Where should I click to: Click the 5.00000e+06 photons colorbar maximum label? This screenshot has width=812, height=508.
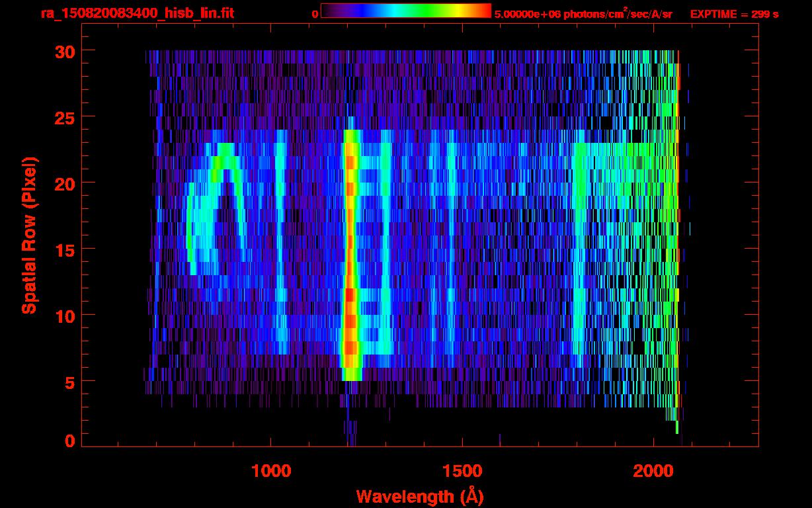pos(583,14)
